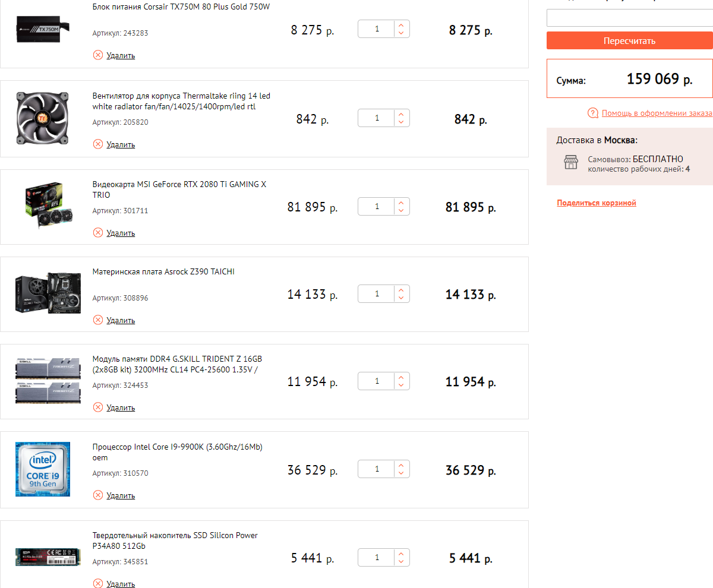713x588 pixels.
Task: Remove Thermaltake fan via its X icon
Action: coord(98,144)
